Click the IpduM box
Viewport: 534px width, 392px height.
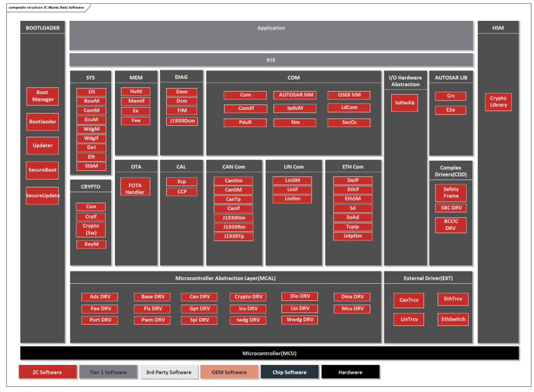pyautogui.click(x=295, y=108)
